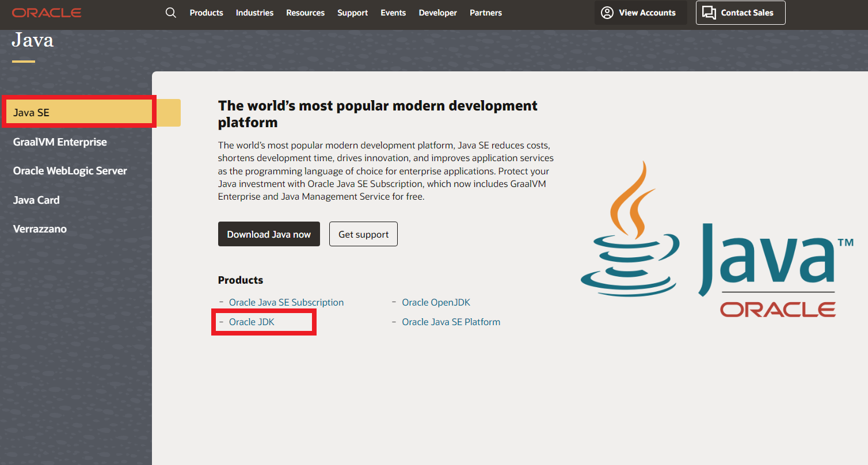Select the Java SE sidebar tab
Viewport: 868px width, 465px height.
pyautogui.click(x=90, y=113)
